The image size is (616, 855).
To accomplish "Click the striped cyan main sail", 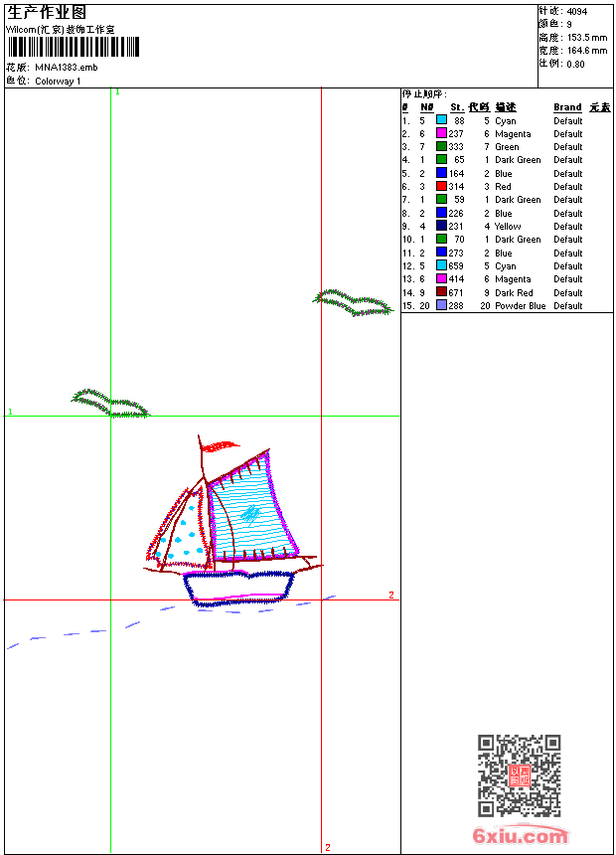I will [251, 507].
